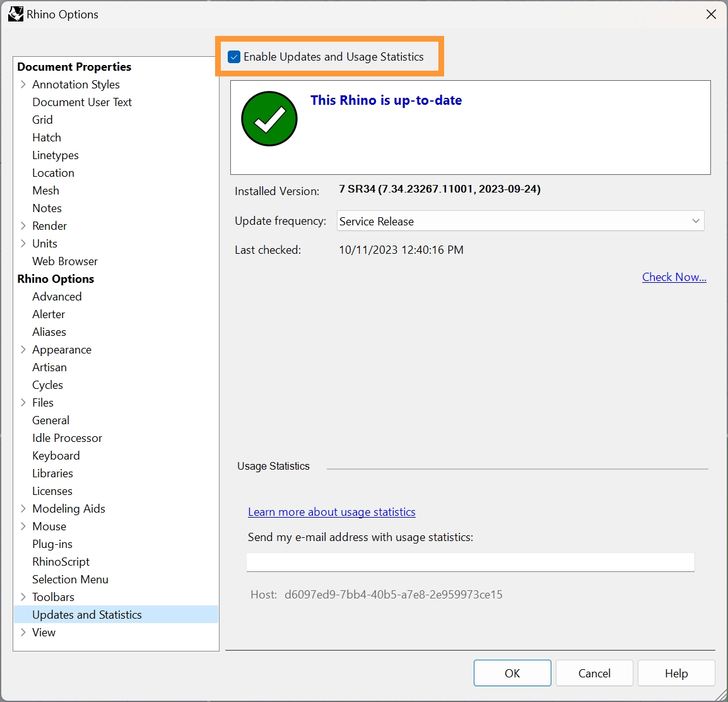This screenshot has width=728, height=702.
Task: Open Help for this dialog
Action: coord(676,673)
